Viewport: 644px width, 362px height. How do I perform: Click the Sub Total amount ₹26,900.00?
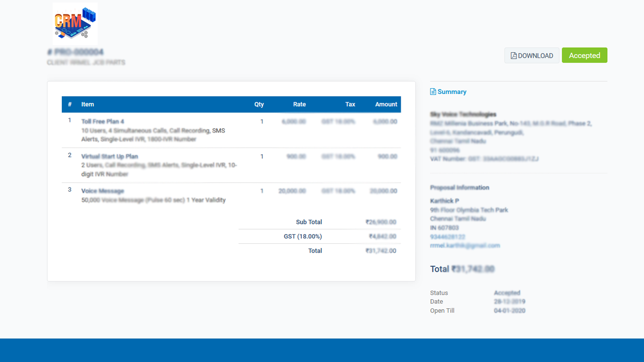pyautogui.click(x=380, y=222)
